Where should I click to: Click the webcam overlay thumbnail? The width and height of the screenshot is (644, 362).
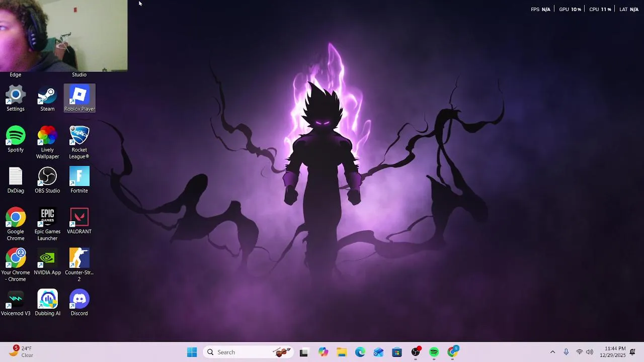63,36
